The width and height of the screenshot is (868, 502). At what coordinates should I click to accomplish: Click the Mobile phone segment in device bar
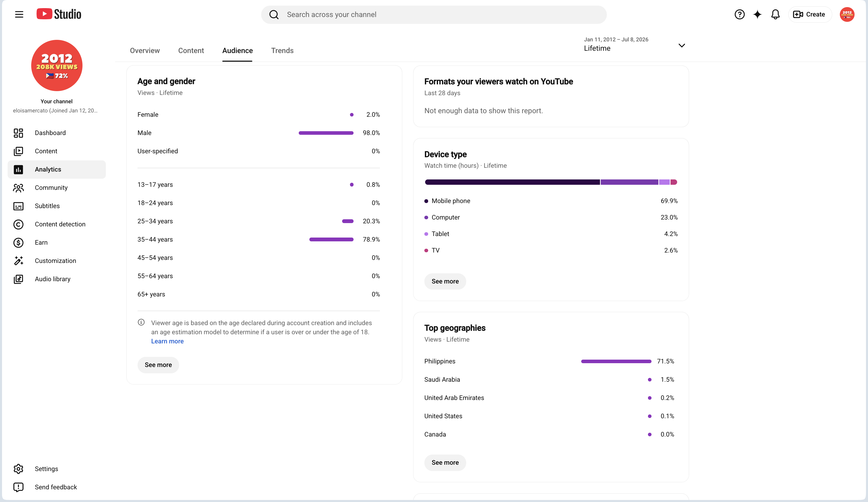click(x=512, y=182)
